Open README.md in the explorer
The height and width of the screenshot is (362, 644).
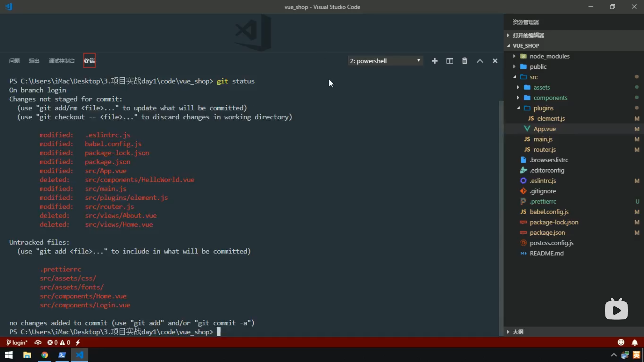click(x=546, y=253)
